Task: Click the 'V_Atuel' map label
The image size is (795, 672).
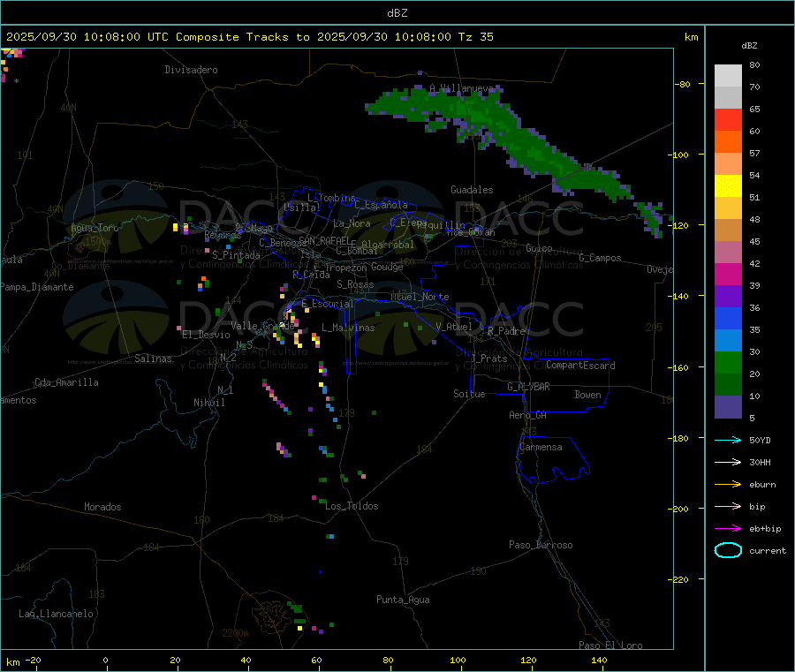Action: pyautogui.click(x=454, y=327)
